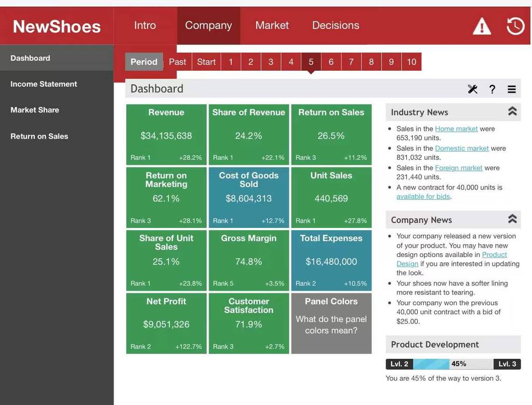532x405 pixels.
Task: Open the history clock icon
Action: pyautogui.click(x=515, y=26)
